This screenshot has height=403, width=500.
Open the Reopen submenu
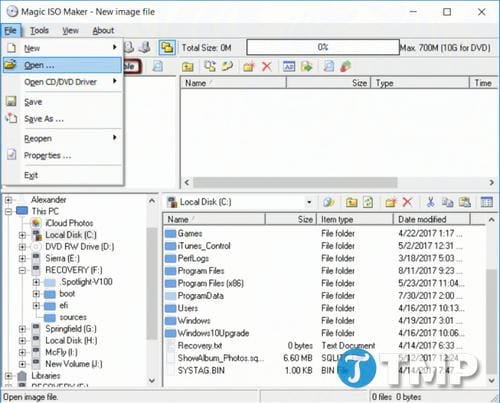click(62, 138)
